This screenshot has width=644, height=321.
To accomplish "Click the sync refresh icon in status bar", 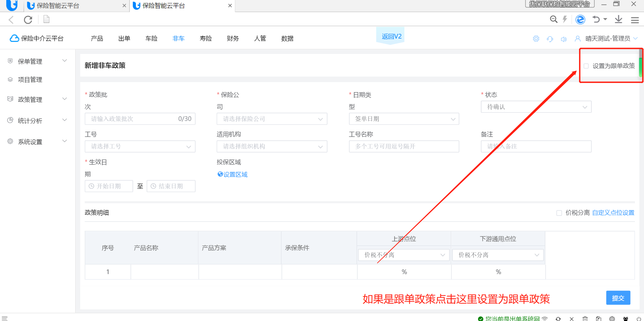I will coord(558,319).
